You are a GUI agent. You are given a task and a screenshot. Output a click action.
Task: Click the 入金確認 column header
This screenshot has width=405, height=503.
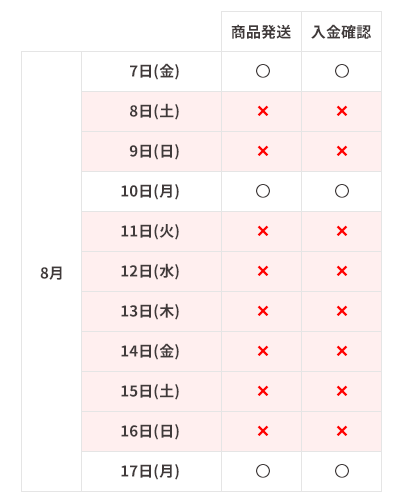[341, 32]
